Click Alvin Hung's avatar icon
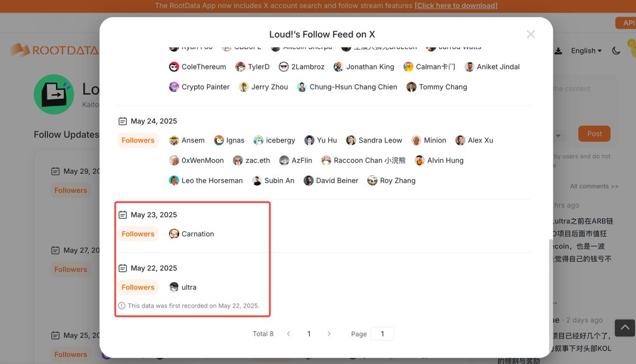The height and width of the screenshot is (364, 636). tap(420, 161)
